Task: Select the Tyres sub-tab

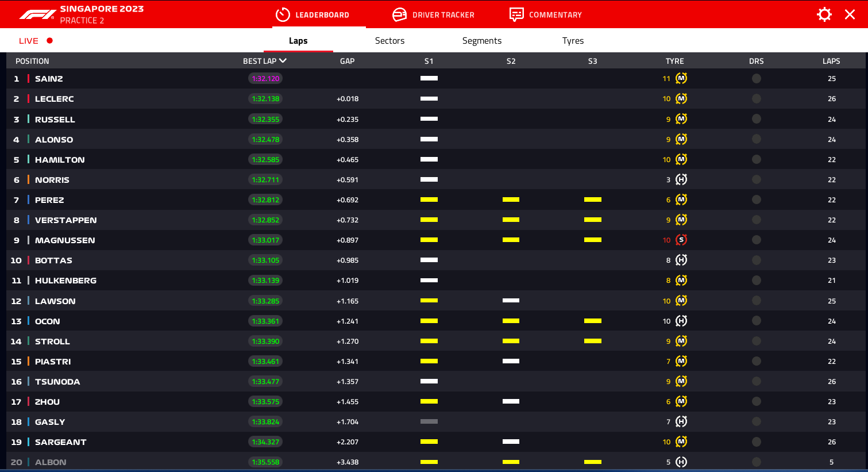Action: pyautogui.click(x=573, y=41)
